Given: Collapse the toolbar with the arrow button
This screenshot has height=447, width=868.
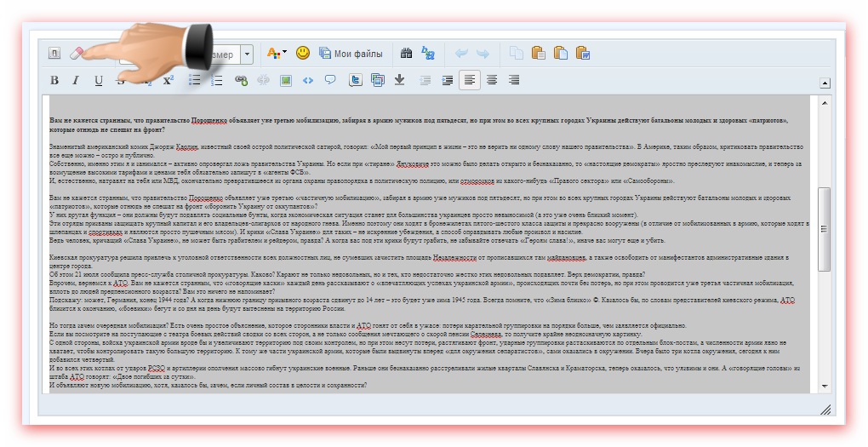Looking at the screenshot, I should (x=825, y=83).
